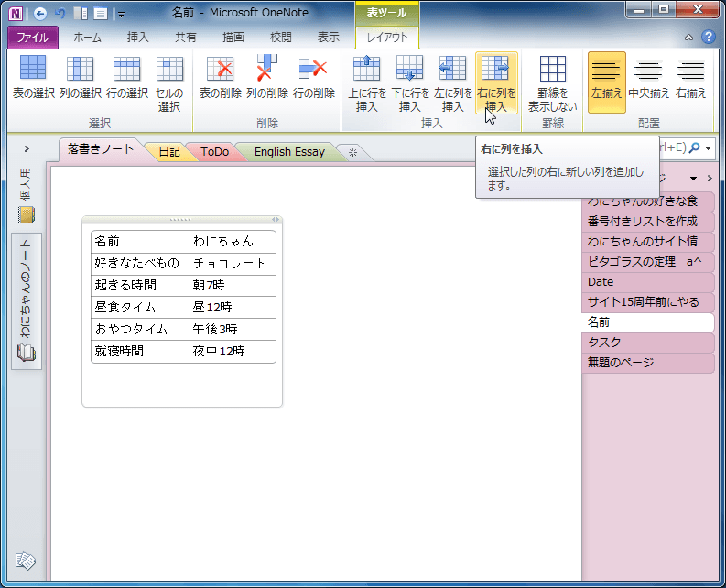This screenshot has height=588, width=726.
Task: Click the Dock to Desktop icon
Action: tap(81, 14)
